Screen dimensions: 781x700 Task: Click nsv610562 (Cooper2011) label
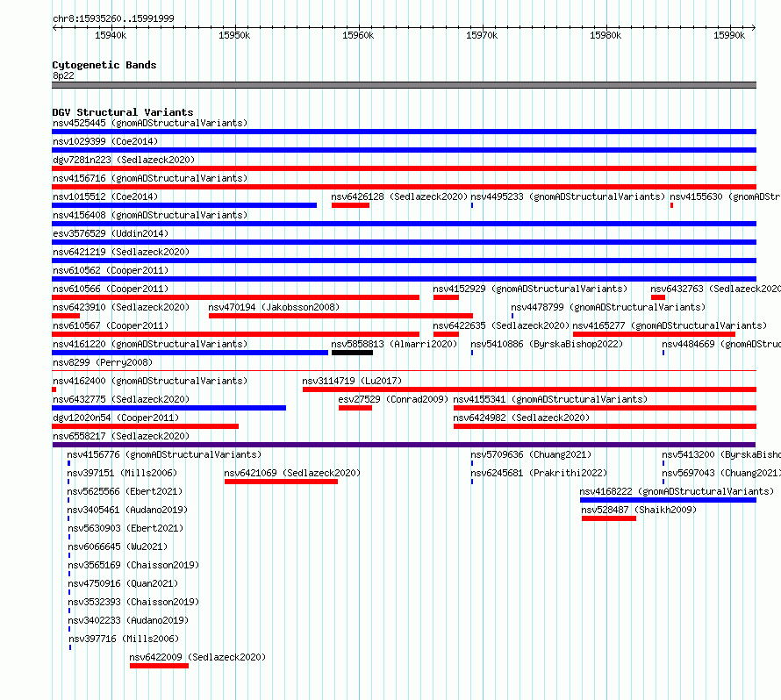[x=111, y=270]
